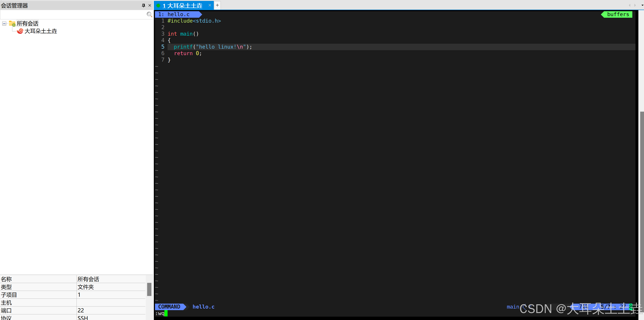Viewport: 644px width, 320px height.
Task: Click the properties table scrollbar thumb
Action: click(149, 289)
